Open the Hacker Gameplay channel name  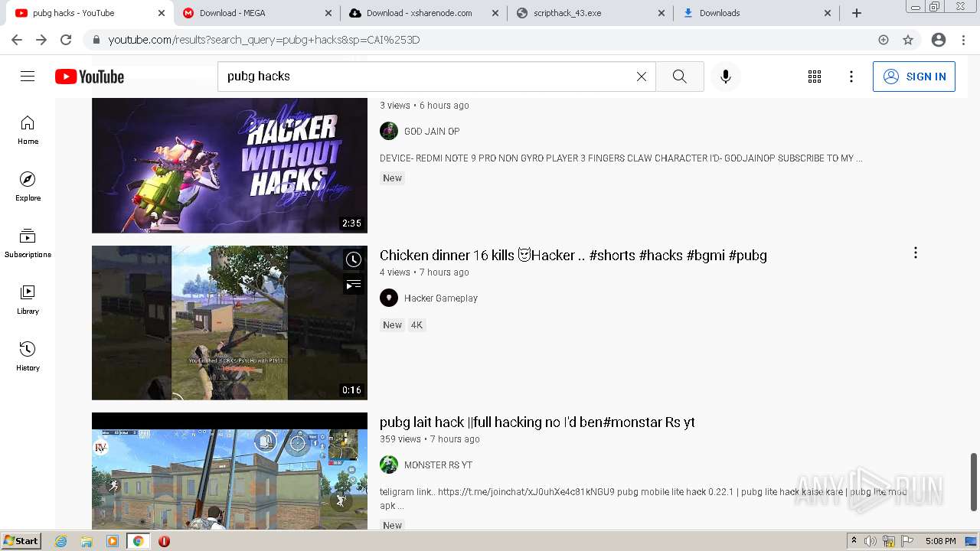441,298
